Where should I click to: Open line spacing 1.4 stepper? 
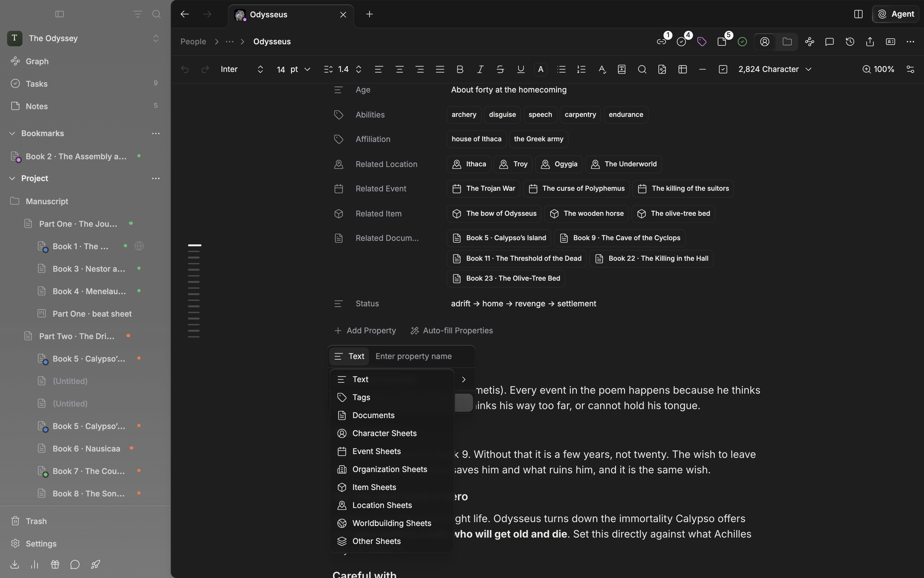[x=343, y=69]
